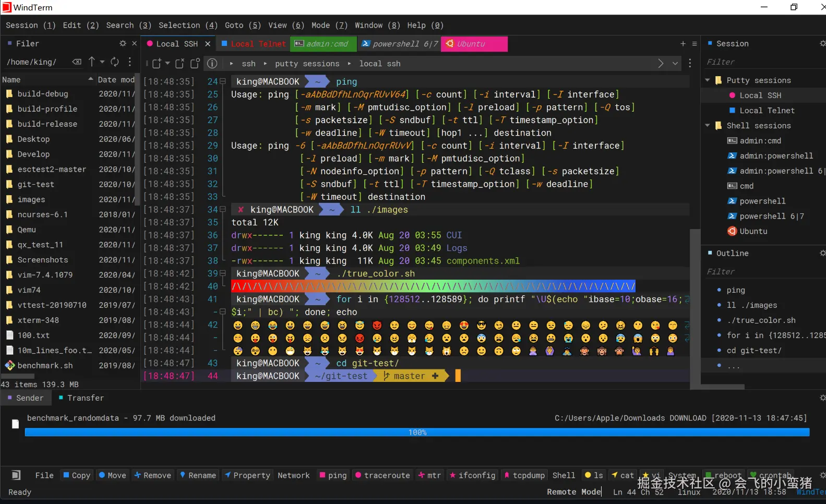
Task: Click the plus icon to add tab
Action: [683, 44]
